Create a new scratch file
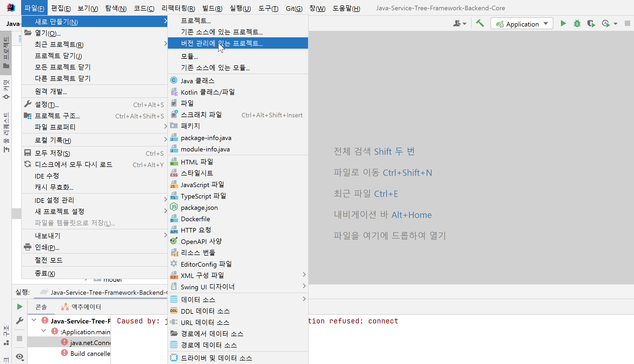This screenshot has height=364, width=634. click(x=238, y=115)
